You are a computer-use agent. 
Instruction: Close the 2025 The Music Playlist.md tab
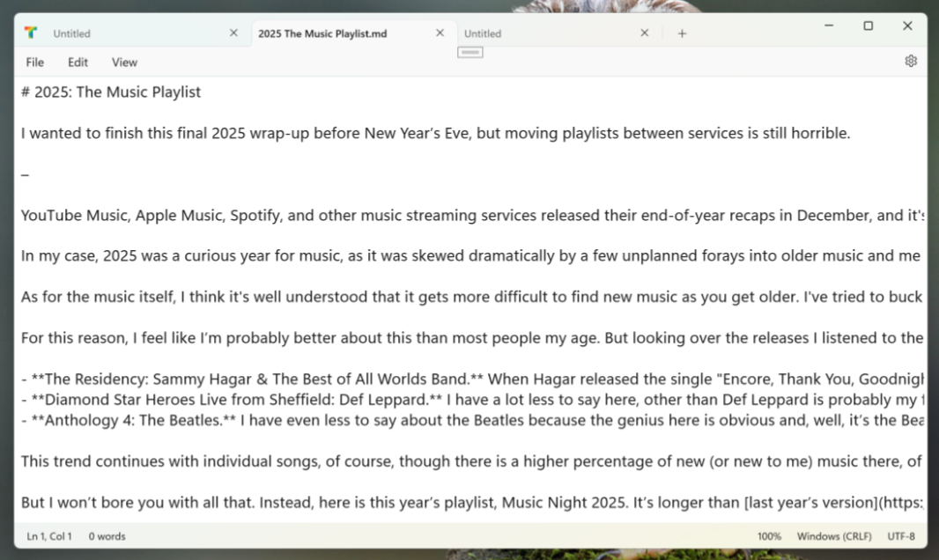440,33
